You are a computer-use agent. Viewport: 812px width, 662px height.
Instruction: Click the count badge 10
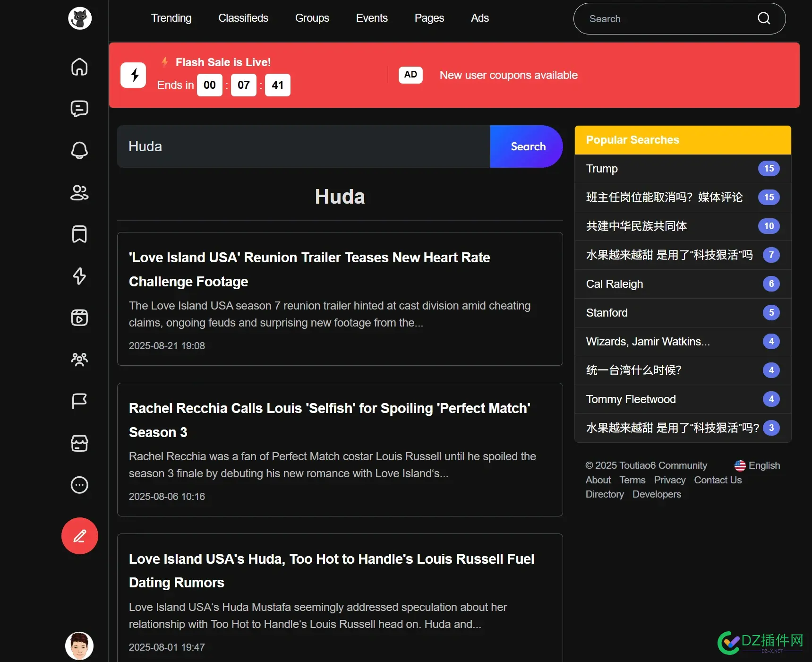click(769, 226)
